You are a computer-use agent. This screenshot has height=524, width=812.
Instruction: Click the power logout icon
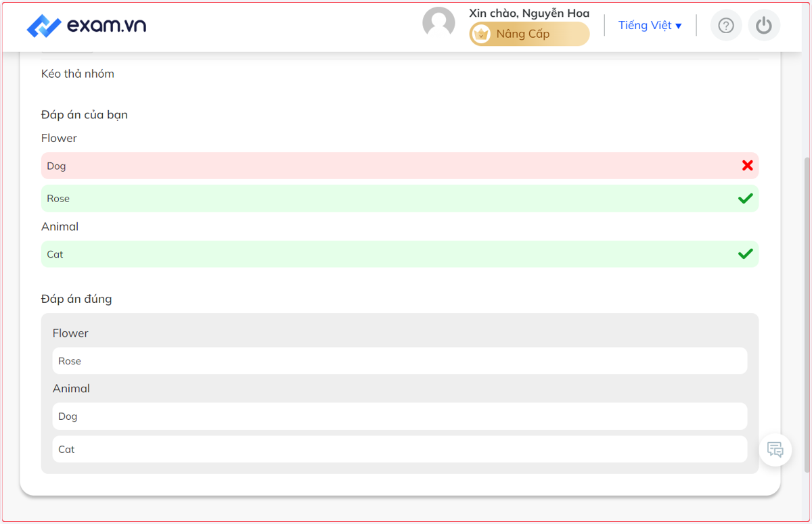(x=764, y=26)
